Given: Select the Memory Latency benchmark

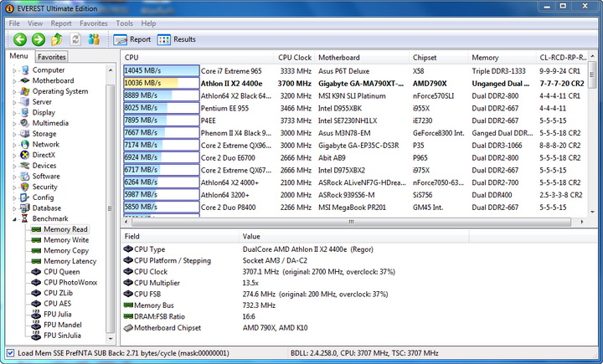Looking at the screenshot, I should tap(70, 261).
